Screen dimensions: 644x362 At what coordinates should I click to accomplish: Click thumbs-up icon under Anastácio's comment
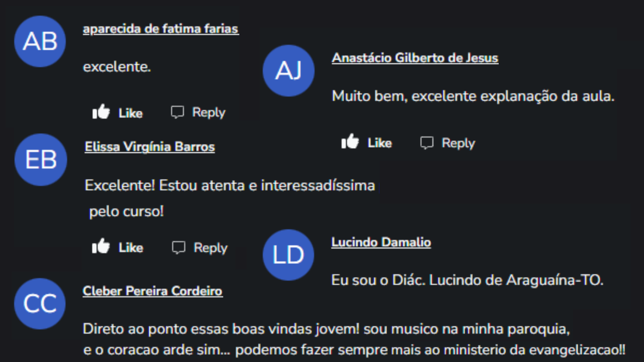pyautogui.click(x=350, y=142)
